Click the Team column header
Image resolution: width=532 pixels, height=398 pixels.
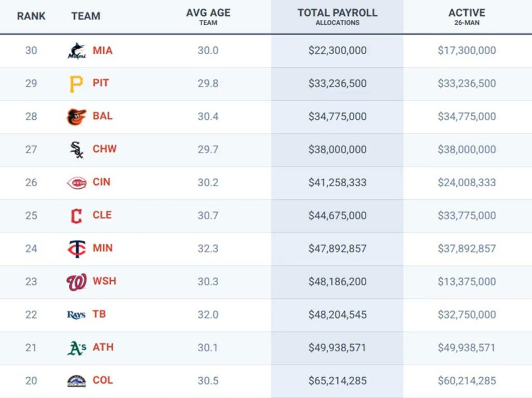click(86, 16)
